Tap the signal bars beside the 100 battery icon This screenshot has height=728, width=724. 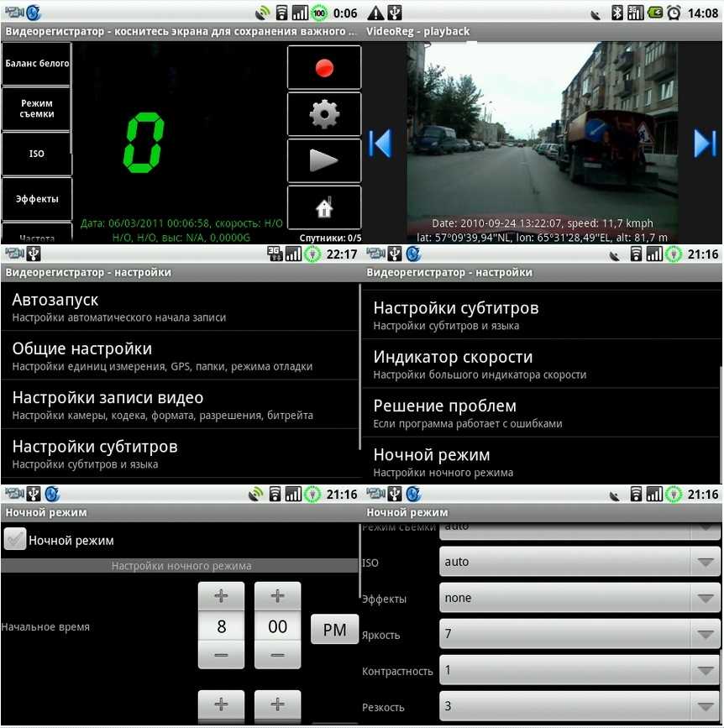coord(300,13)
